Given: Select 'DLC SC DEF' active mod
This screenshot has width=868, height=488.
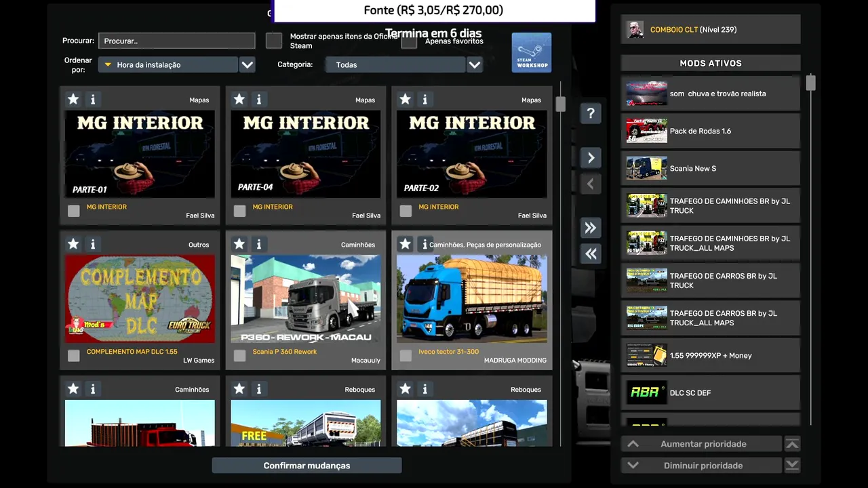Looking at the screenshot, I should (711, 392).
